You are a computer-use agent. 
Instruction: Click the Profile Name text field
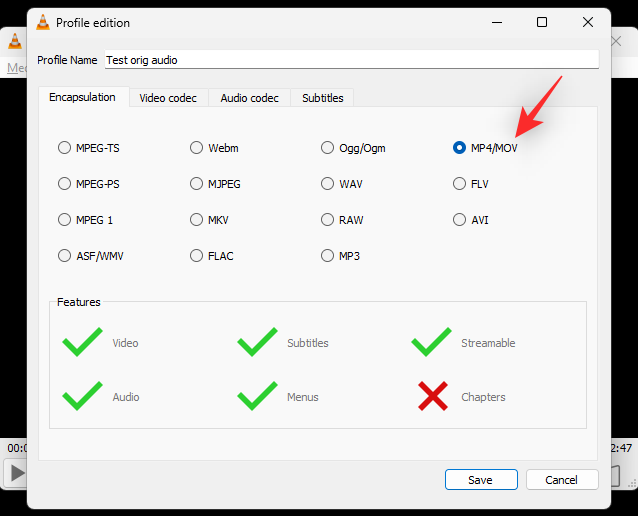coord(352,60)
